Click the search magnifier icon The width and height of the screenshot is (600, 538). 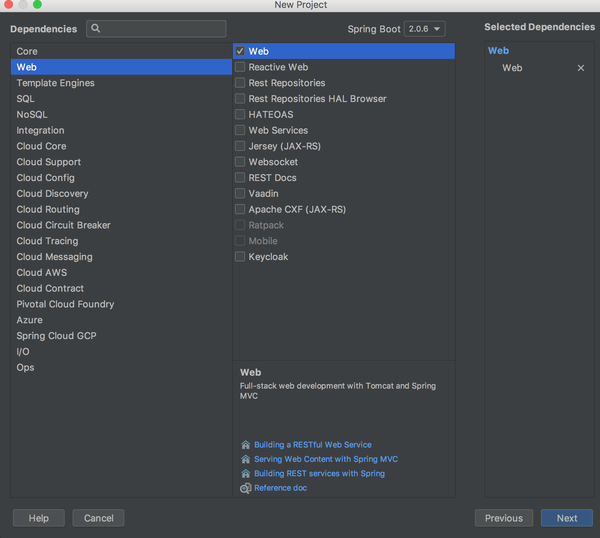[x=96, y=29]
